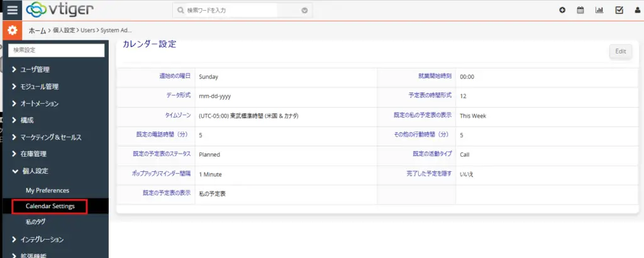Open the calendar icon in top bar
The width and height of the screenshot is (644, 258).
(580, 10)
